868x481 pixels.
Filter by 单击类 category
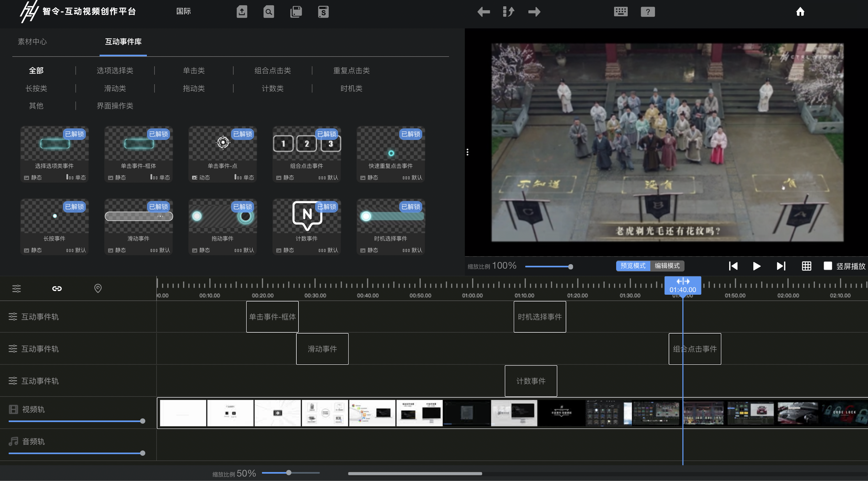click(194, 71)
